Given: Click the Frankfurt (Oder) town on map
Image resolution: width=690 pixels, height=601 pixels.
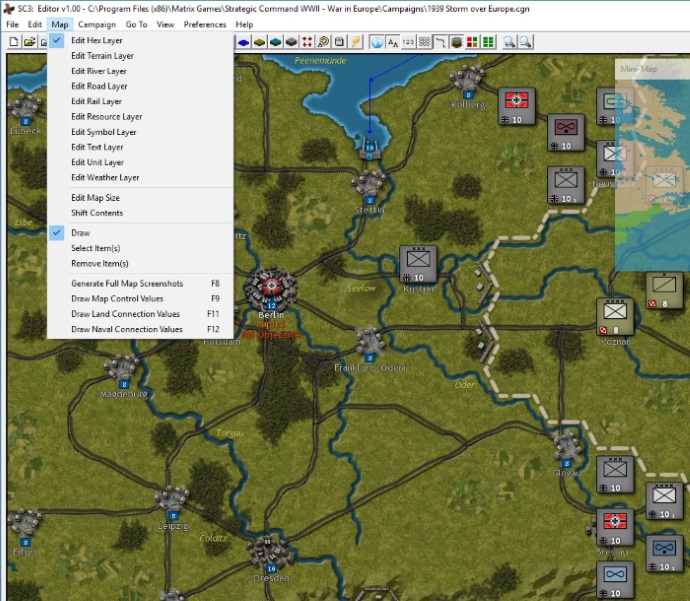Looking at the screenshot, I should click(x=370, y=342).
